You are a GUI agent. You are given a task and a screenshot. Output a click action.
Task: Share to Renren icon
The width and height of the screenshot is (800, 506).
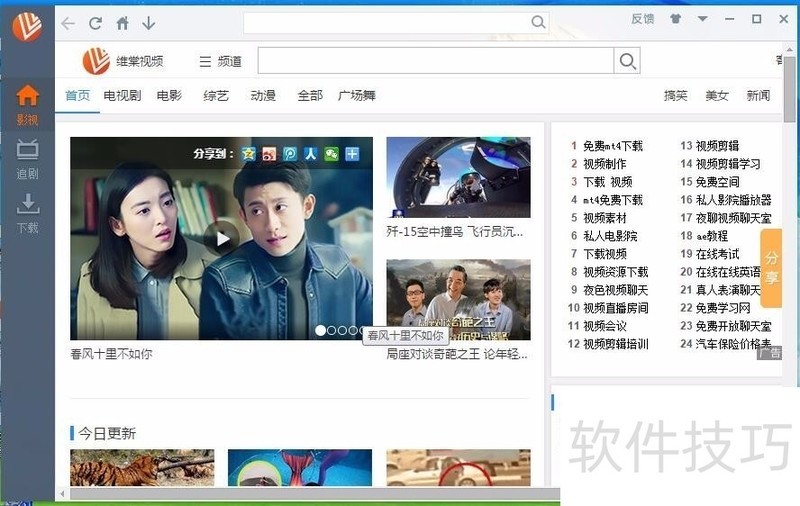pyautogui.click(x=310, y=154)
